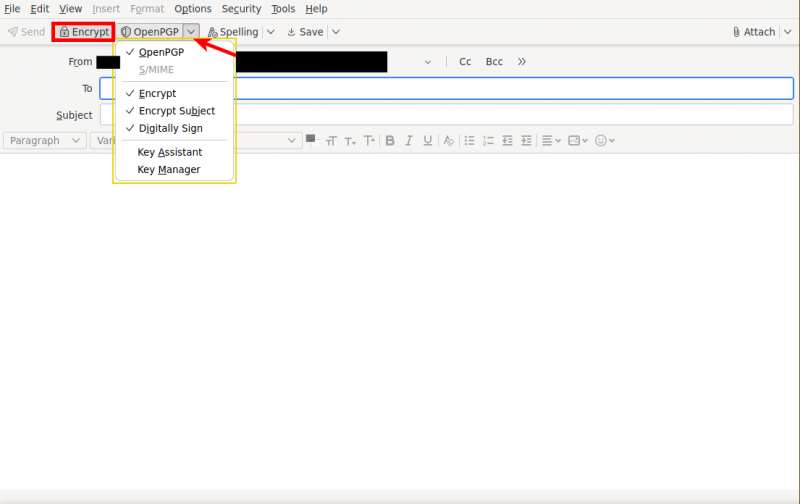Screen dimensions: 800x504
Task: Collapse the OpenPGP dropdown arrow
Action: pos(191,32)
